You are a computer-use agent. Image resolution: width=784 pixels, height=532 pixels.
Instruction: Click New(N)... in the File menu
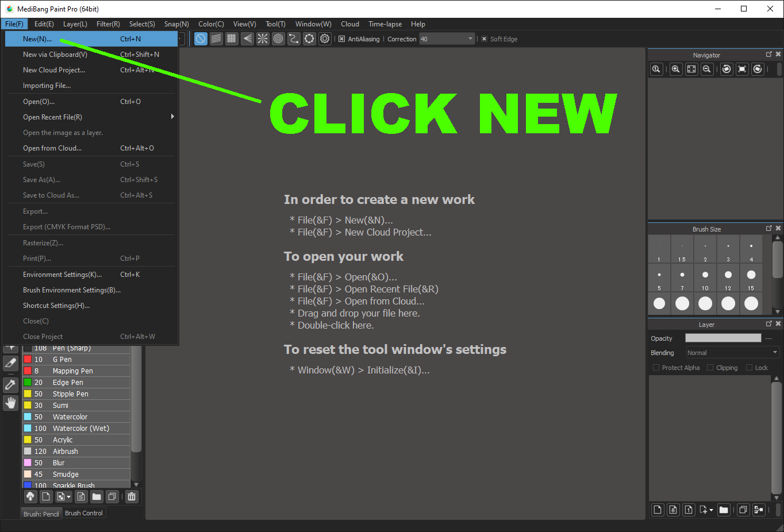(91, 38)
